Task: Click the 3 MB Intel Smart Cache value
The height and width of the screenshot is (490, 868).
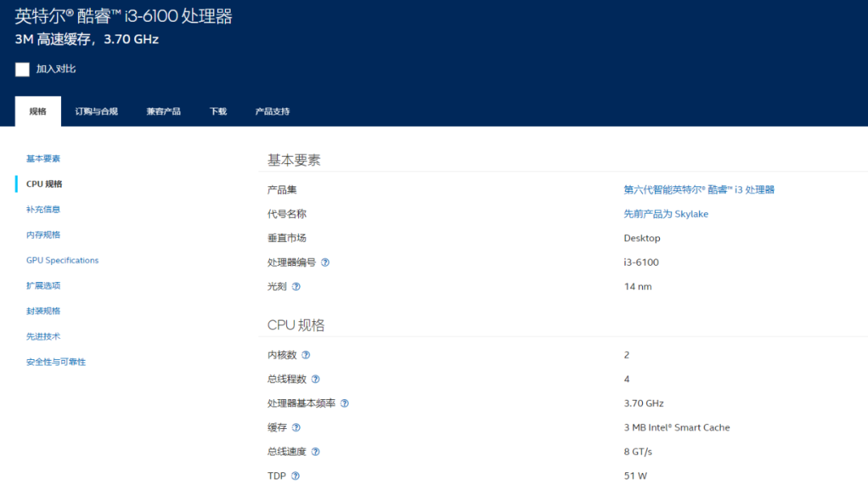Action: click(x=677, y=427)
